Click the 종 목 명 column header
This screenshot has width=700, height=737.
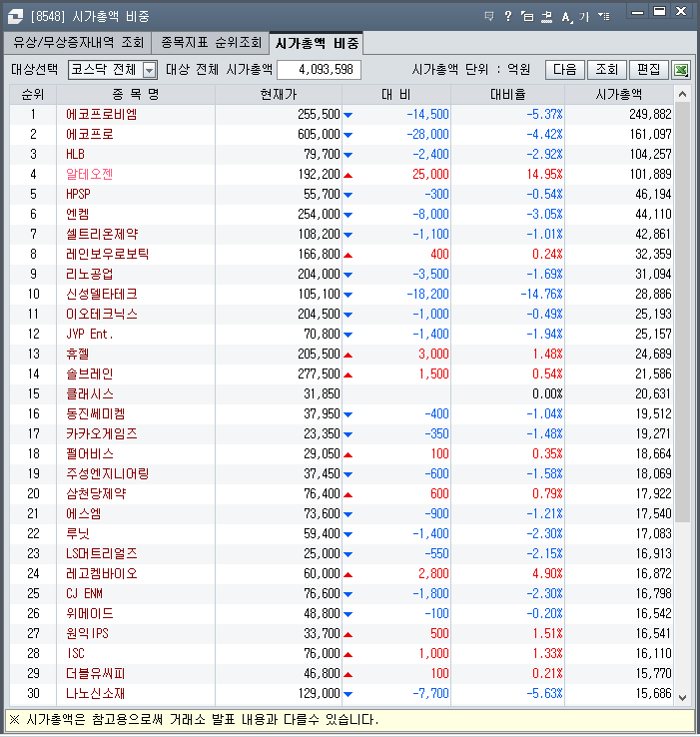pos(136,95)
